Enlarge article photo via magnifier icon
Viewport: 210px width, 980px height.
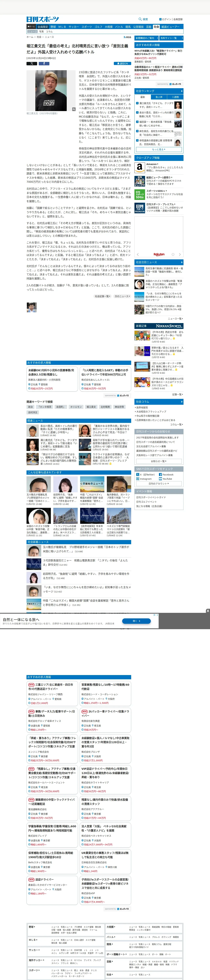[x=74, y=109]
